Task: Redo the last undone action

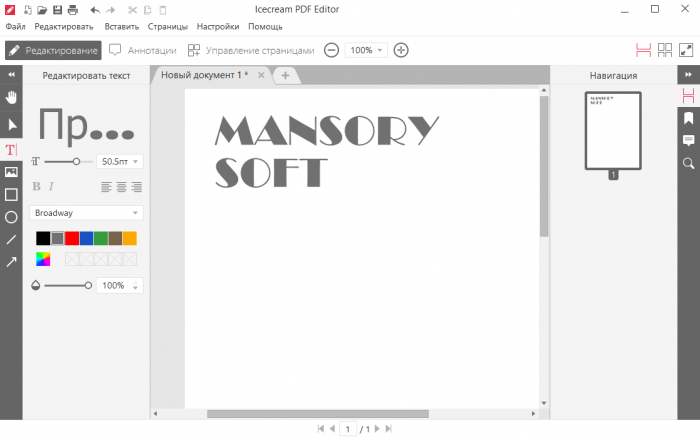Action: pos(110,10)
